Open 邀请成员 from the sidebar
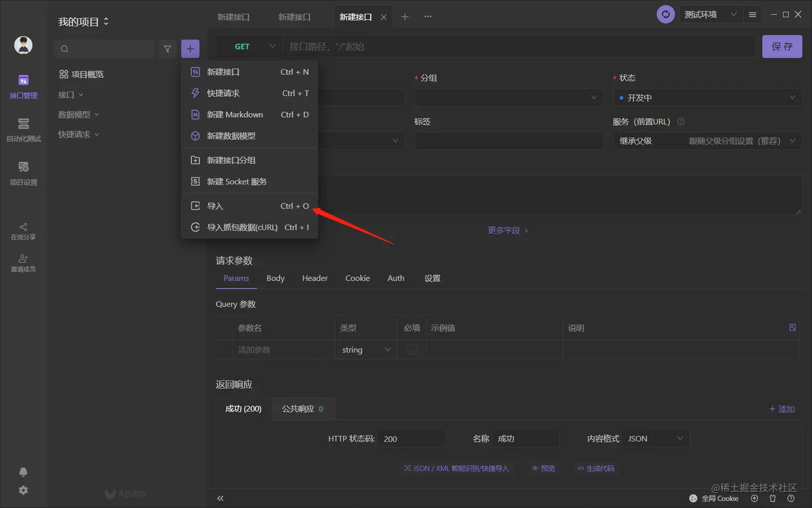This screenshot has height=508, width=812. point(24,263)
